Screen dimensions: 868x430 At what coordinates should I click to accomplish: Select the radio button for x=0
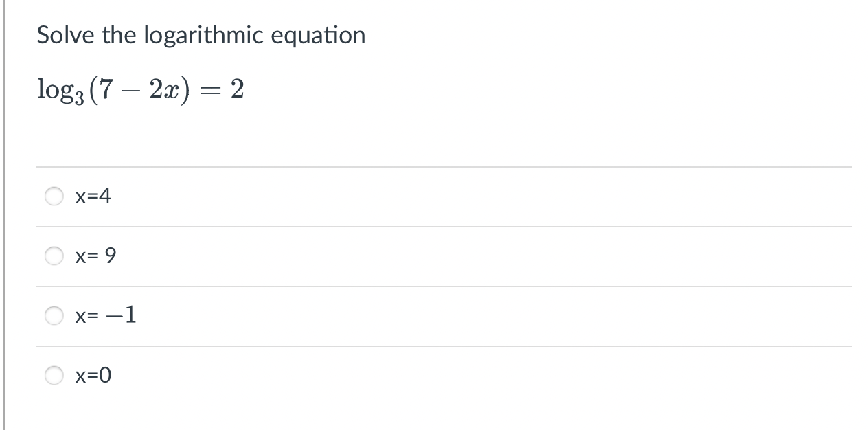(54, 376)
